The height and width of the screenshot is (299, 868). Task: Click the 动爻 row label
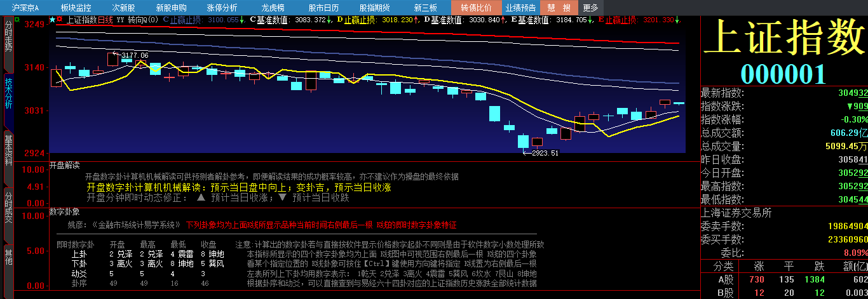[x=79, y=273]
